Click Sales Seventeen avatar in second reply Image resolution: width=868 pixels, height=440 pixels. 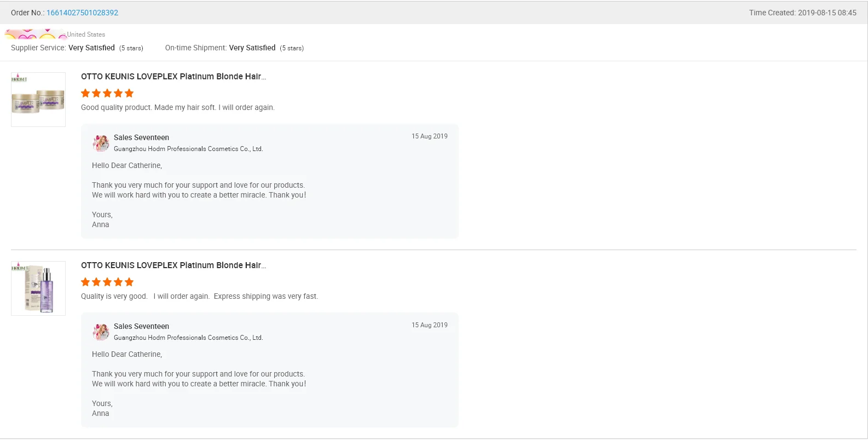[101, 332]
